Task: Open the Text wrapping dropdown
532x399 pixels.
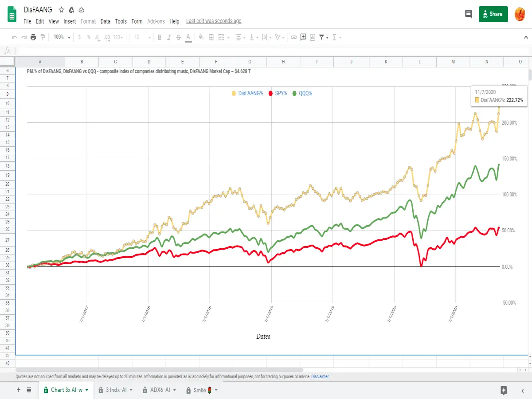Action: pyautogui.click(x=266, y=37)
